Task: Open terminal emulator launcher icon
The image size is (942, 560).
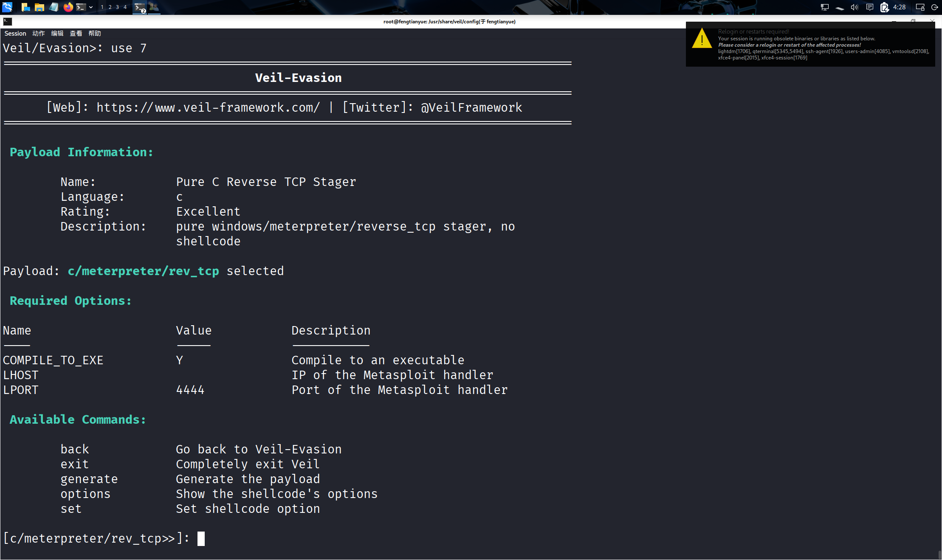Action: coord(81,7)
